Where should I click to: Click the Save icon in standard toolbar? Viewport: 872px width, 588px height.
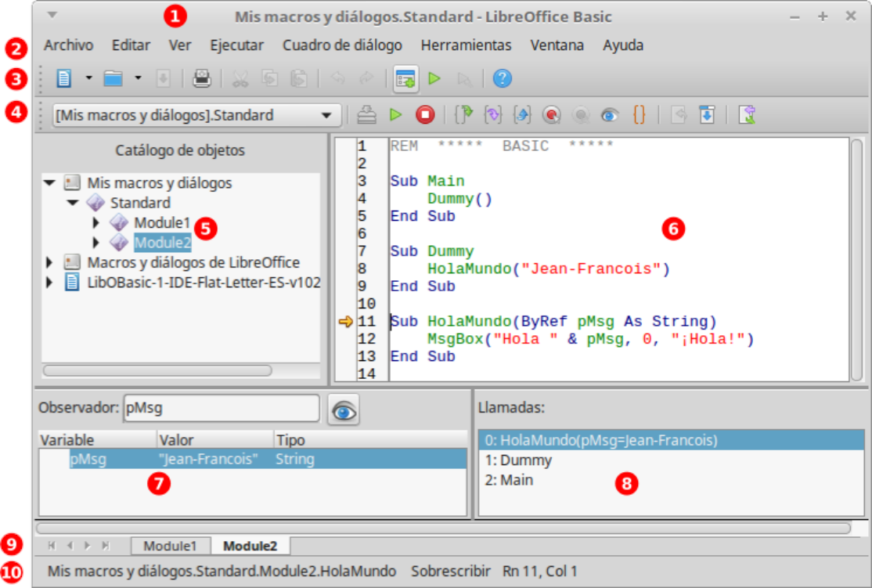[x=163, y=78]
